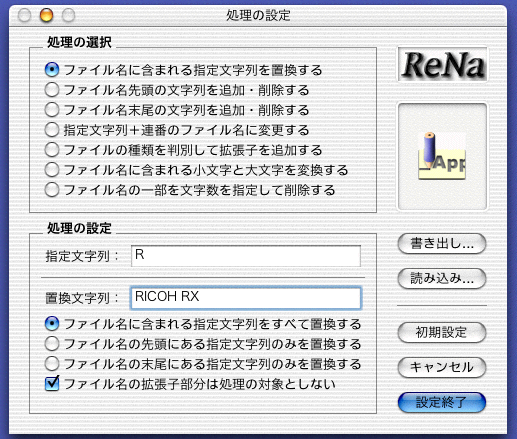Click the 読み込み... import button

(x=442, y=278)
